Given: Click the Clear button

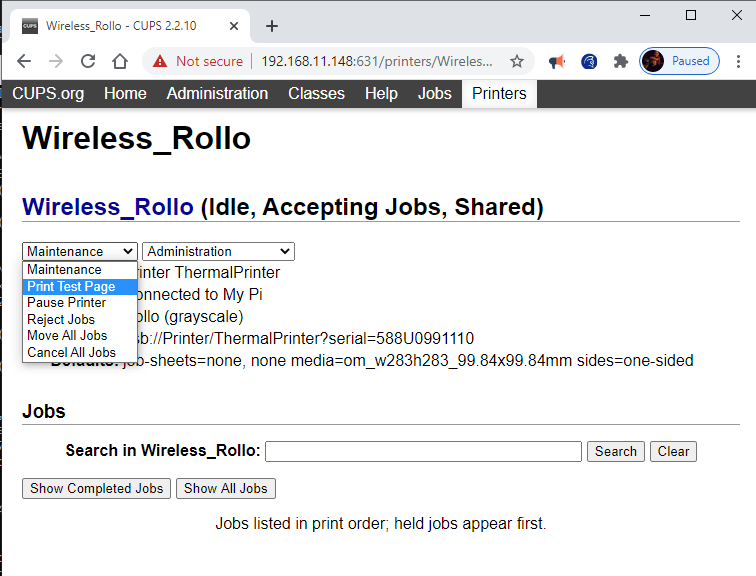Looking at the screenshot, I should point(673,452).
